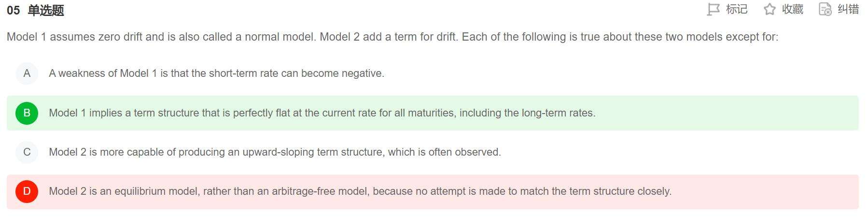Image resolution: width=868 pixels, height=217 pixels.
Task: Click empty area of green highlighted answer row
Action: pos(724,113)
